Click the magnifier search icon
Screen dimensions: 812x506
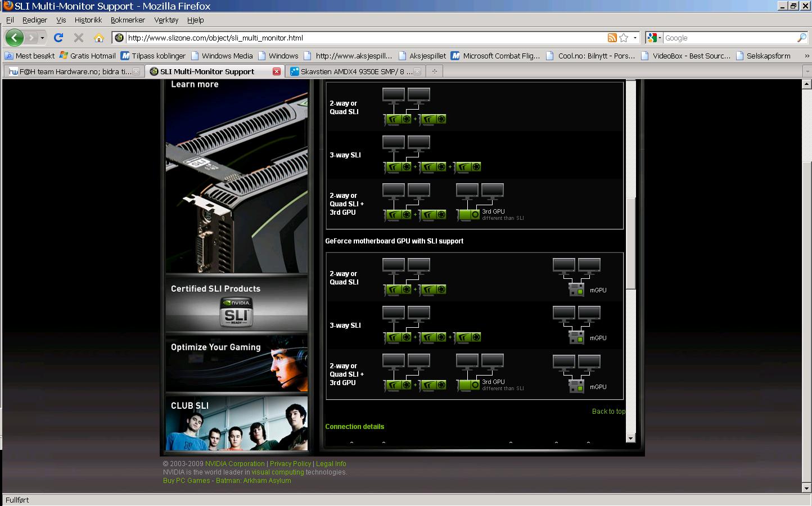(x=802, y=38)
